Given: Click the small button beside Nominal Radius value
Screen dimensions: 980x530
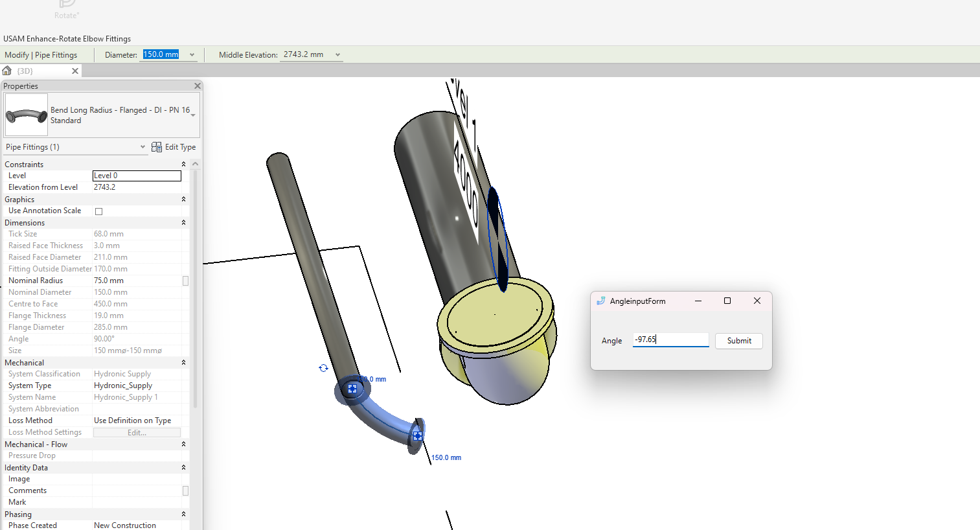Looking at the screenshot, I should [x=186, y=281].
